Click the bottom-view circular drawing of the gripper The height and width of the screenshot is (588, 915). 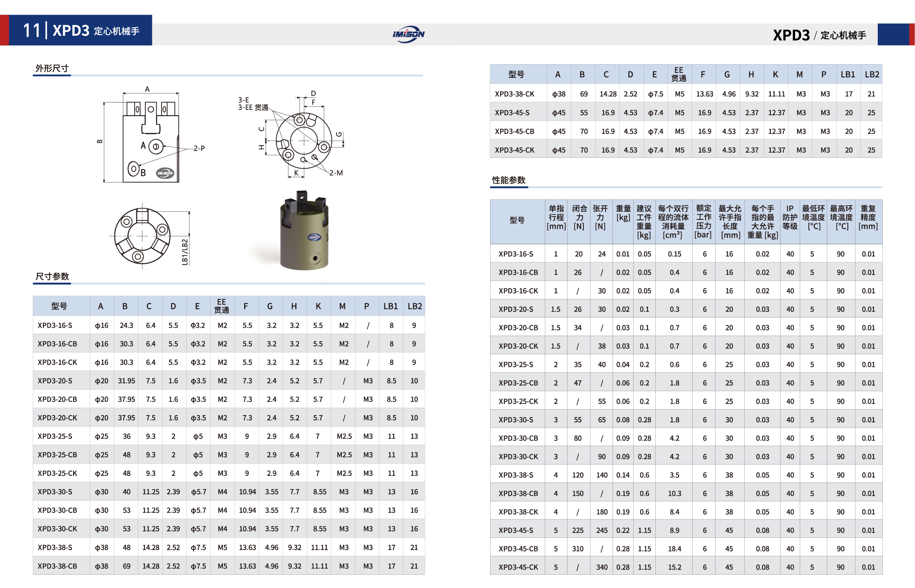tap(142, 236)
